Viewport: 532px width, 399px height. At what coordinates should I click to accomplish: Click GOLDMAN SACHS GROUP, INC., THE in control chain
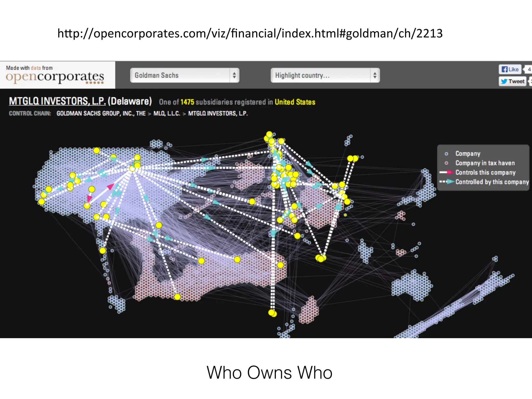pyautogui.click(x=101, y=114)
